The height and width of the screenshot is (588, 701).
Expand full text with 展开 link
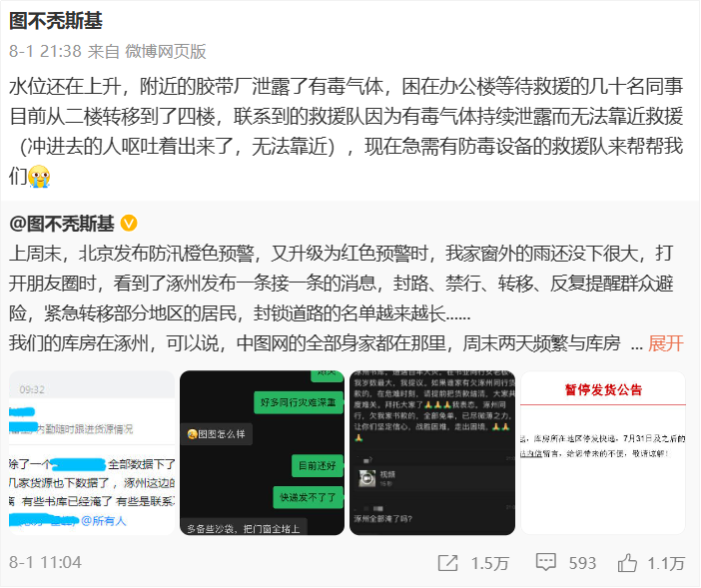[x=666, y=343]
